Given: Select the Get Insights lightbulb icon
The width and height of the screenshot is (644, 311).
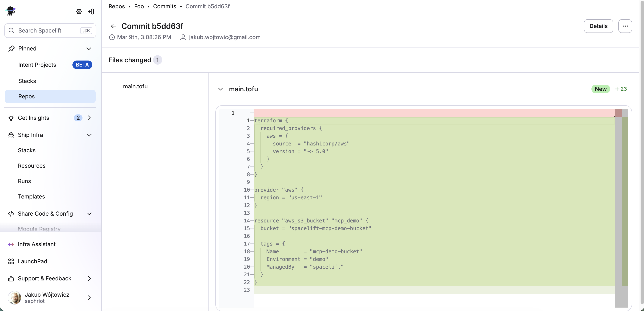Looking at the screenshot, I should tap(11, 118).
